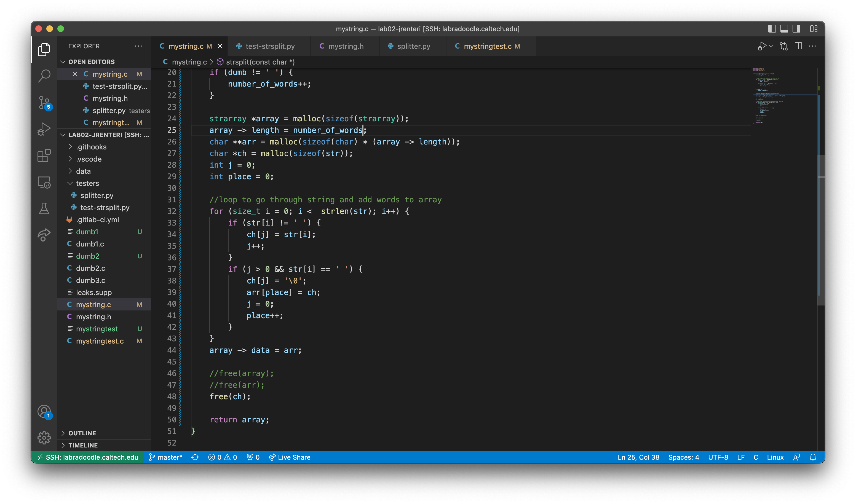This screenshot has width=856, height=504.
Task: Open the Search view in activity bar
Action: point(44,76)
